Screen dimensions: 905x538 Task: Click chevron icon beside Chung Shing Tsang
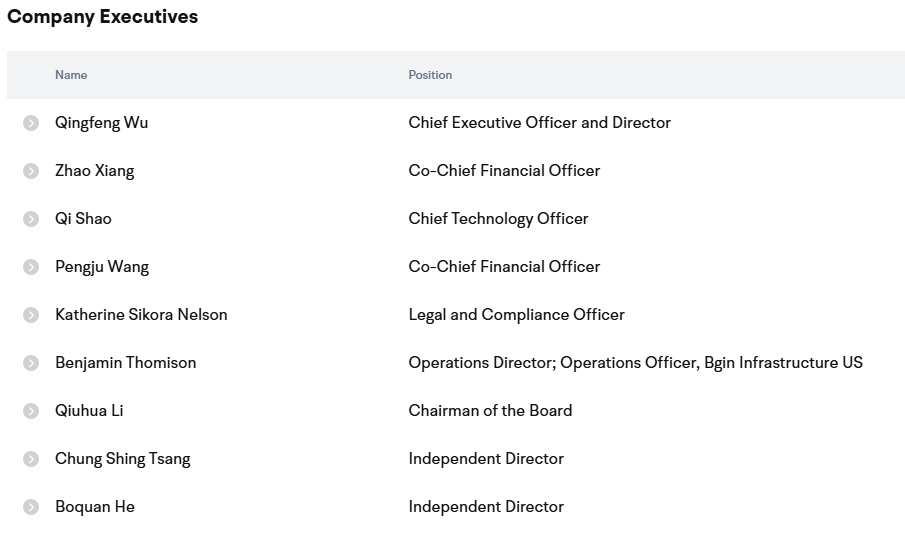coord(31,459)
